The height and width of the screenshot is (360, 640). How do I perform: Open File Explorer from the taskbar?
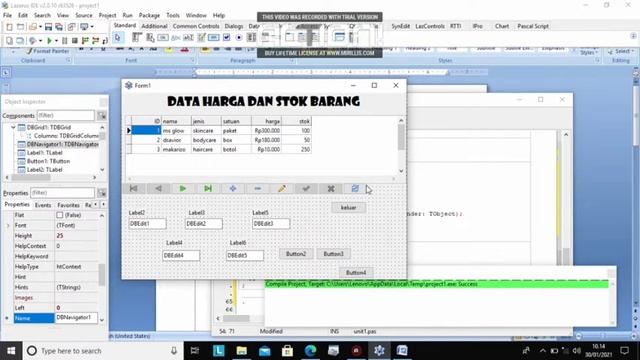(242, 351)
